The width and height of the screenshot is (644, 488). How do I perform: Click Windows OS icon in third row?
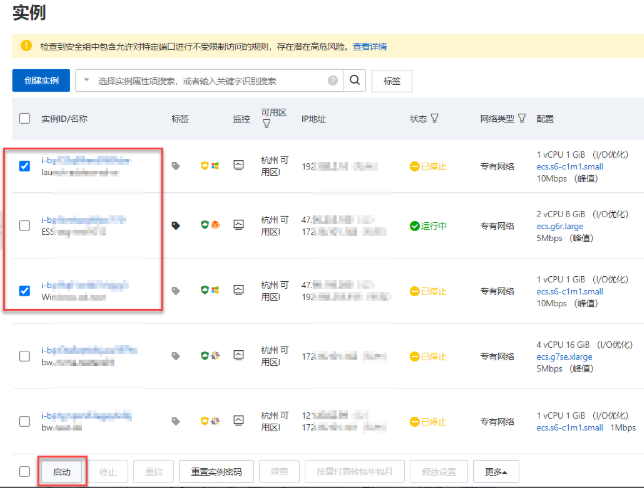215,291
